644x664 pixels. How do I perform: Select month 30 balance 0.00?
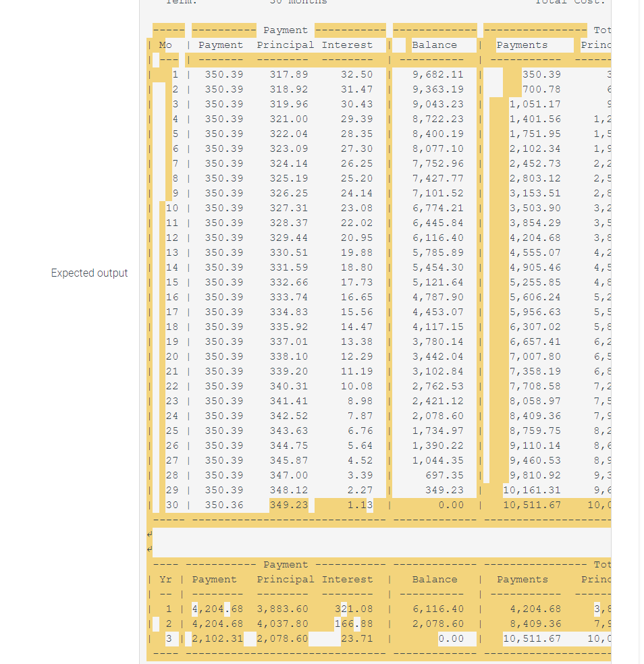[451, 505]
